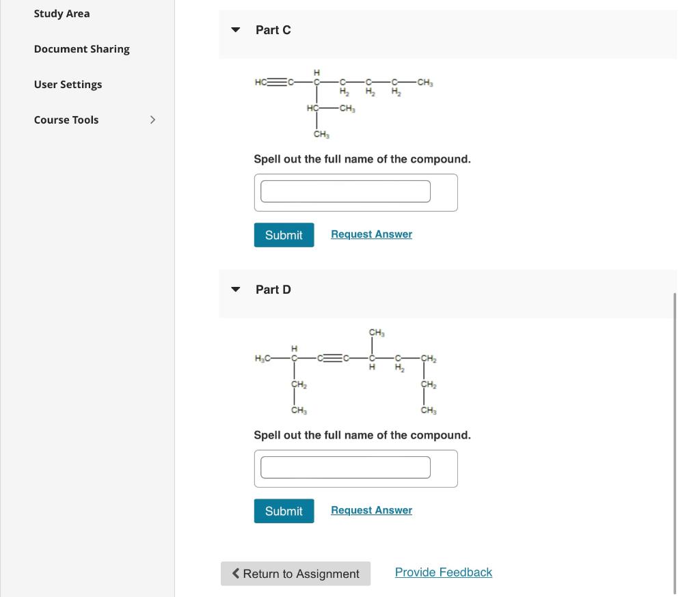Submit the Part C answer
The width and height of the screenshot is (700, 597).
tap(284, 234)
